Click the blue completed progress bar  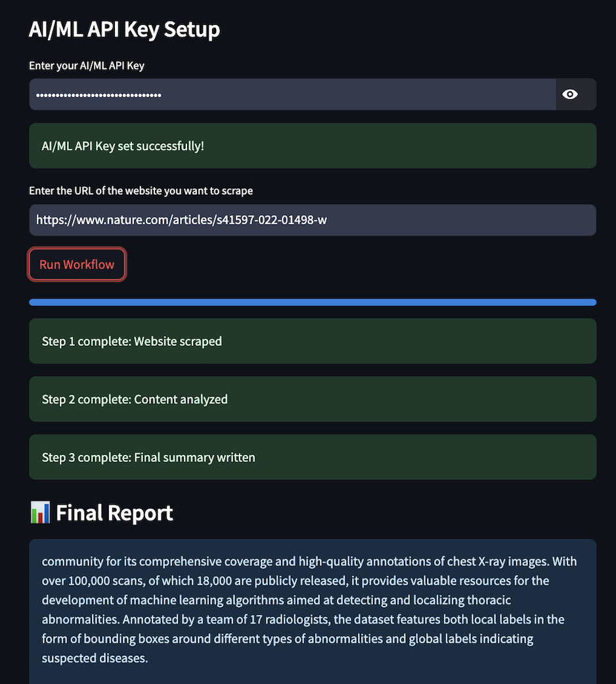click(x=313, y=303)
